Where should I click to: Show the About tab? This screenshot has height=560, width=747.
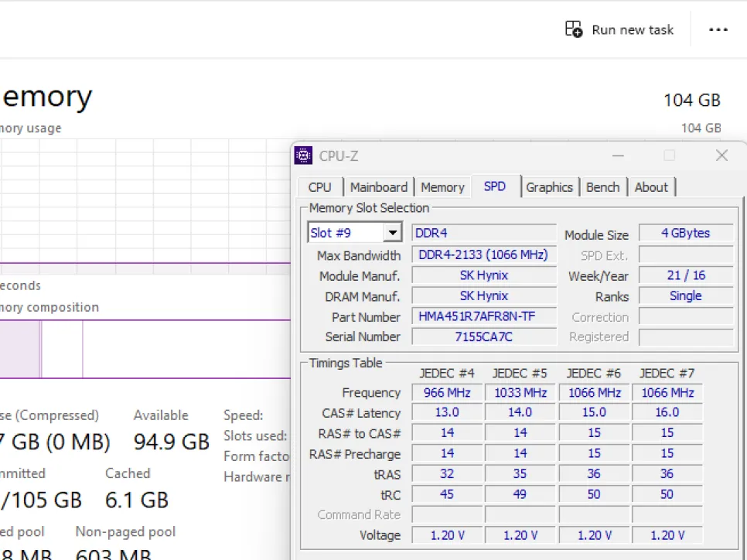click(x=651, y=187)
